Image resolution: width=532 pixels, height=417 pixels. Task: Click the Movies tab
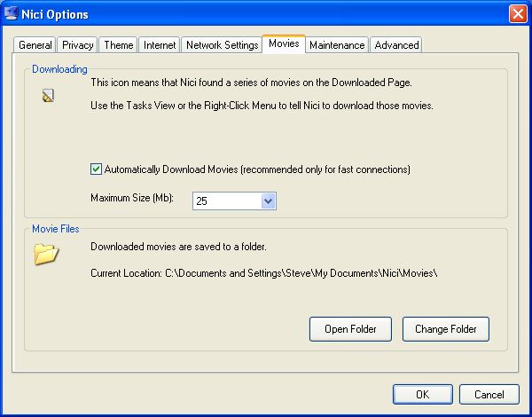pyautogui.click(x=284, y=44)
